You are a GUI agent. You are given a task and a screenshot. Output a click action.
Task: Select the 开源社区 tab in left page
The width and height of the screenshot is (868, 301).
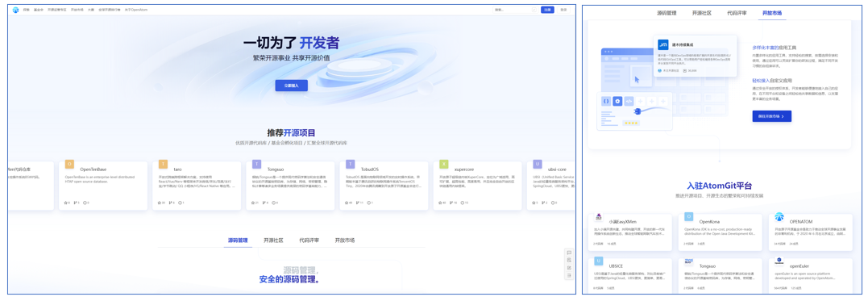273,240
